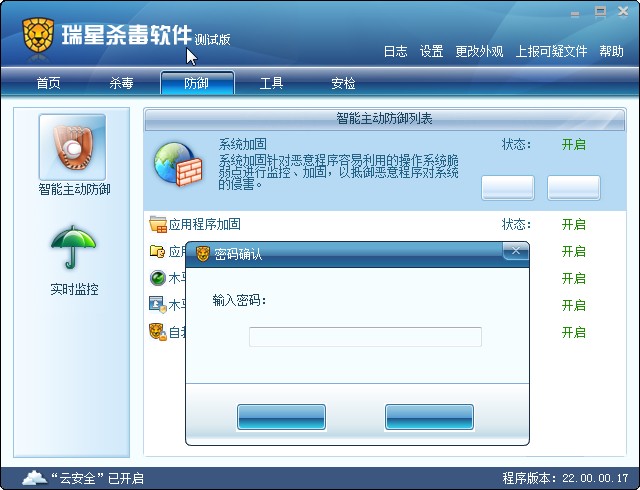Choose 更改外观 in the top menu
Image resolution: width=640 pixels, height=490 pixels.
pos(479,51)
